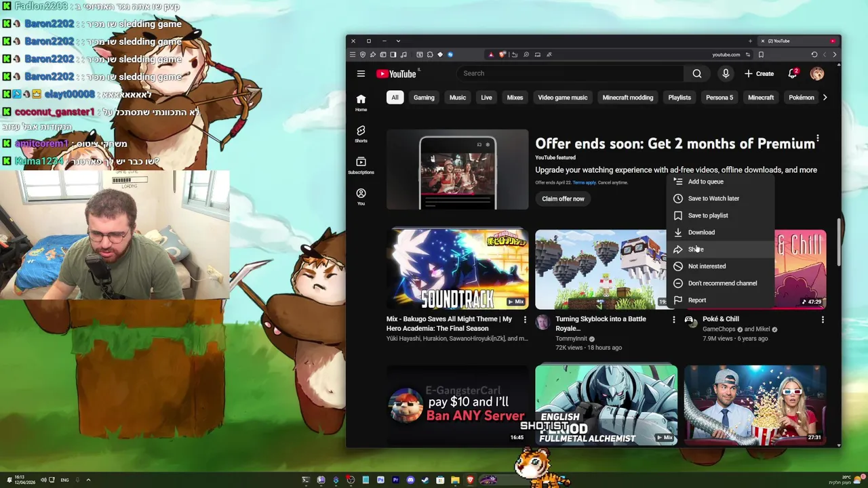Screen dimensions: 868x488
Task: Open the Poké & Chill video title
Action: (x=721, y=319)
